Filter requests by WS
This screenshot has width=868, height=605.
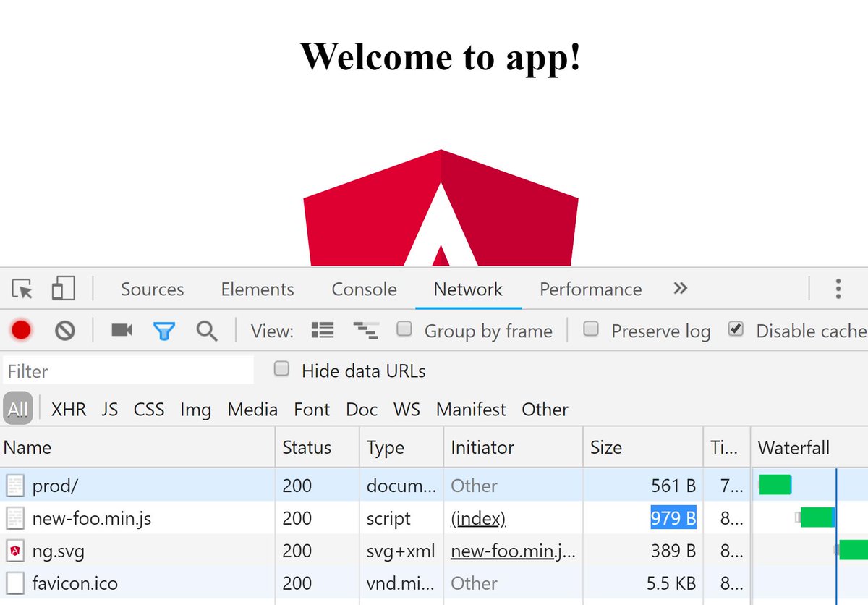pos(407,410)
